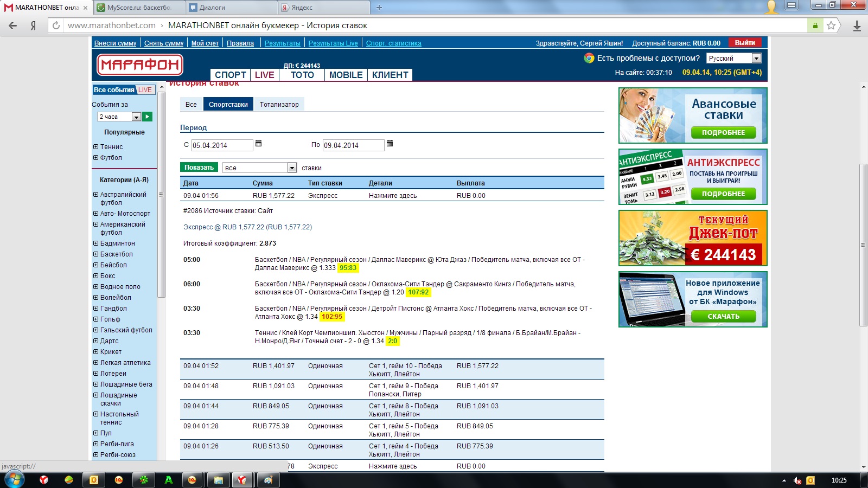
Task: Switch to the MyScore.ru browser tab
Action: [x=139, y=8]
